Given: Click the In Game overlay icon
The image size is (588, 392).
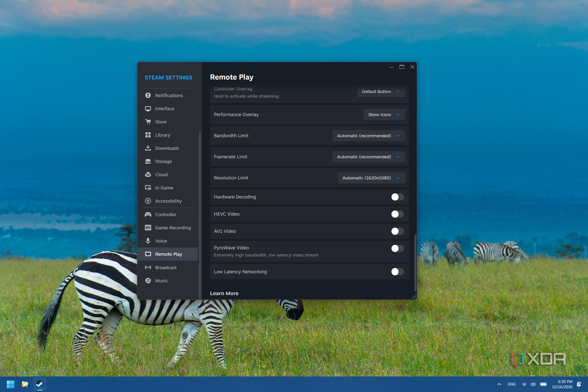Looking at the screenshot, I should click(148, 188).
